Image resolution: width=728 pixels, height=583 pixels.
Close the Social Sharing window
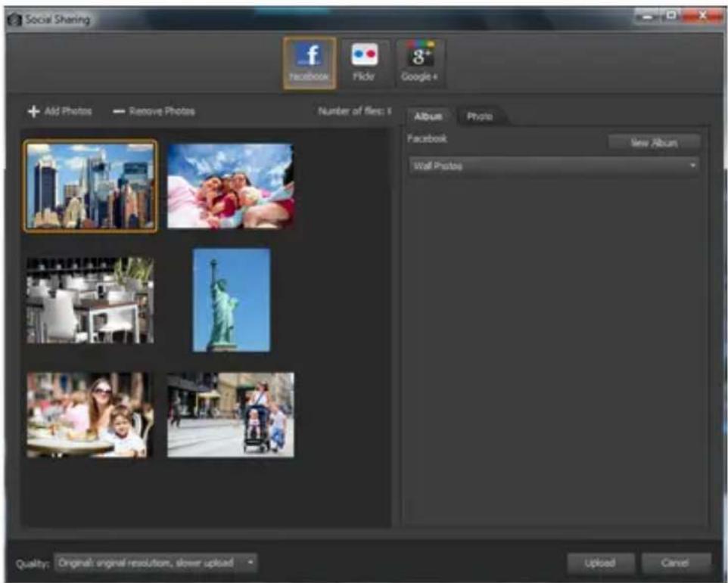point(702,16)
